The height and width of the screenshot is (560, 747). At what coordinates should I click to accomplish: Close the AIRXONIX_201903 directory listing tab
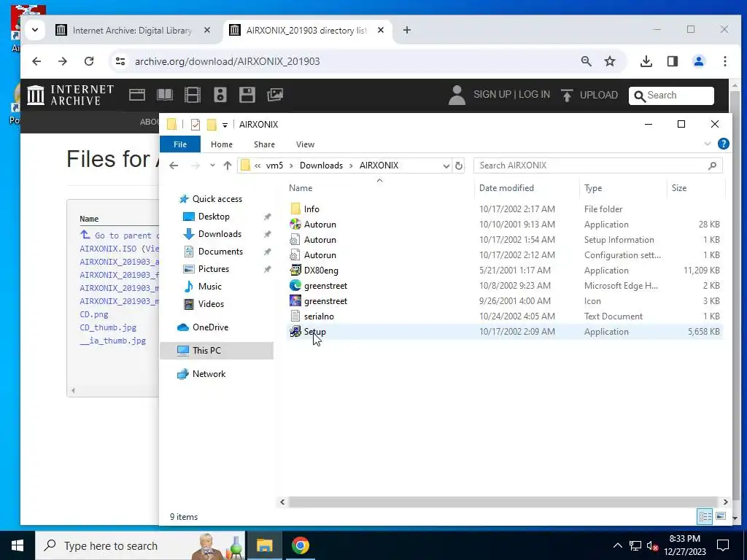tap(381, 30)
